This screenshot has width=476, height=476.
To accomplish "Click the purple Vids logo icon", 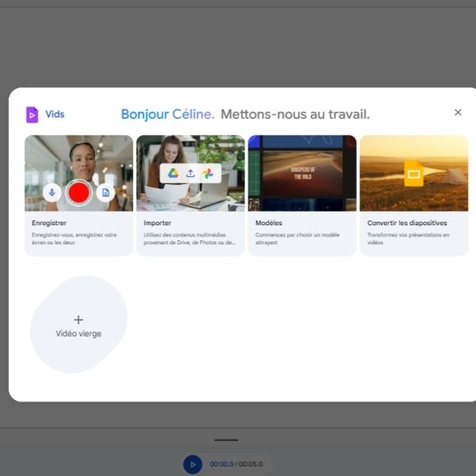I will tap(33, 115).
